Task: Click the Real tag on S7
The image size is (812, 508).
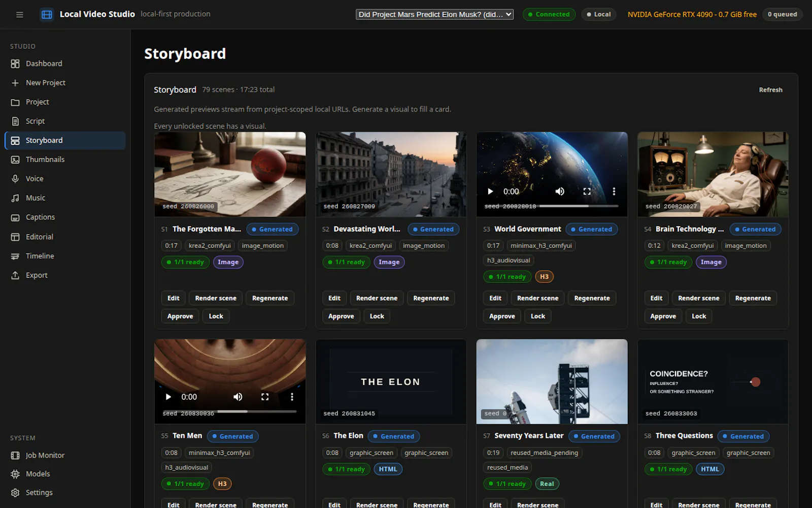Action: 547,484
